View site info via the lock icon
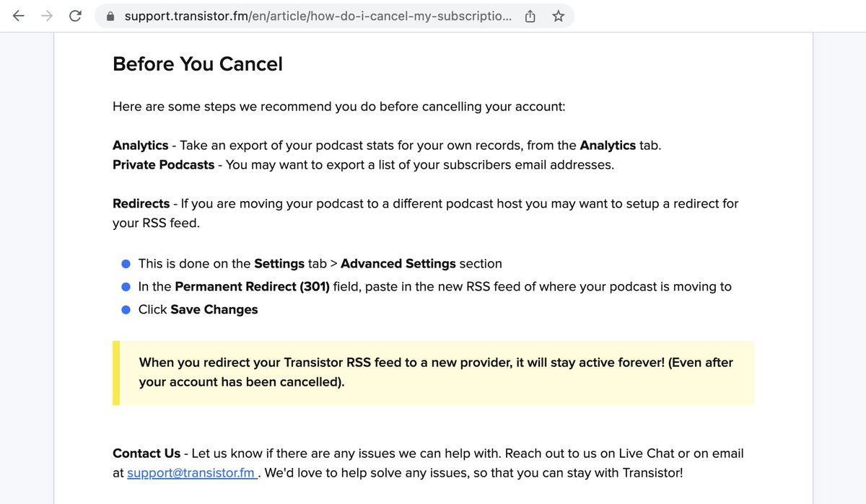The image size is (866, 504). [x=110, y=16]
